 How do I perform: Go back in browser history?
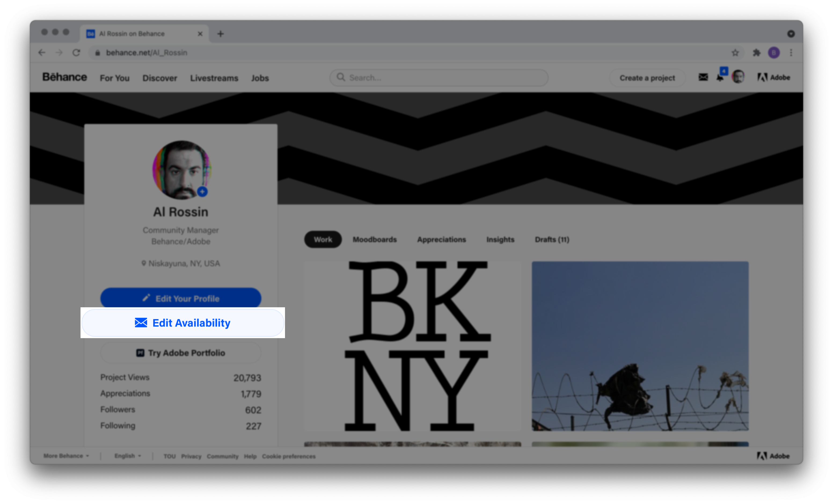tap(42, 53)
